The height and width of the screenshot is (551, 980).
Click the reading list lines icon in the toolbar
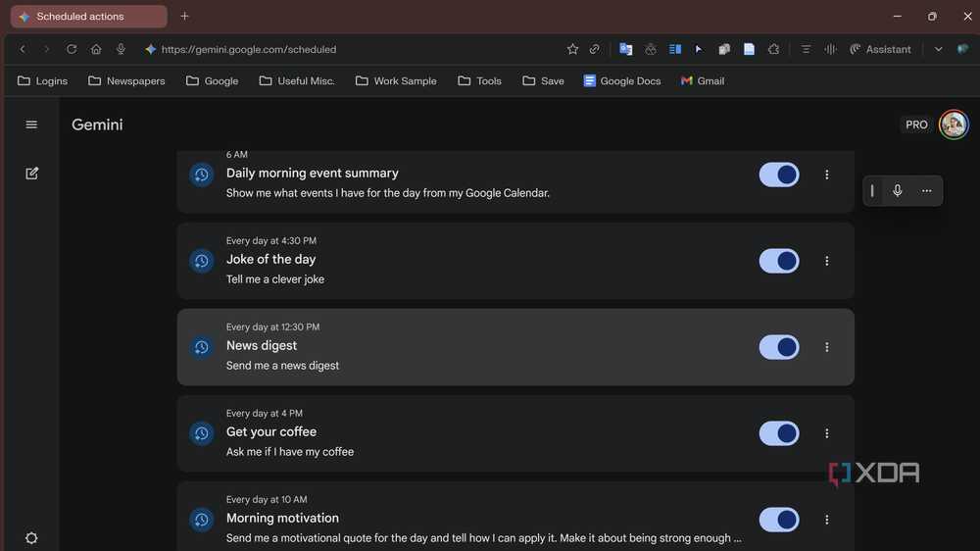(x=806, y=49)
